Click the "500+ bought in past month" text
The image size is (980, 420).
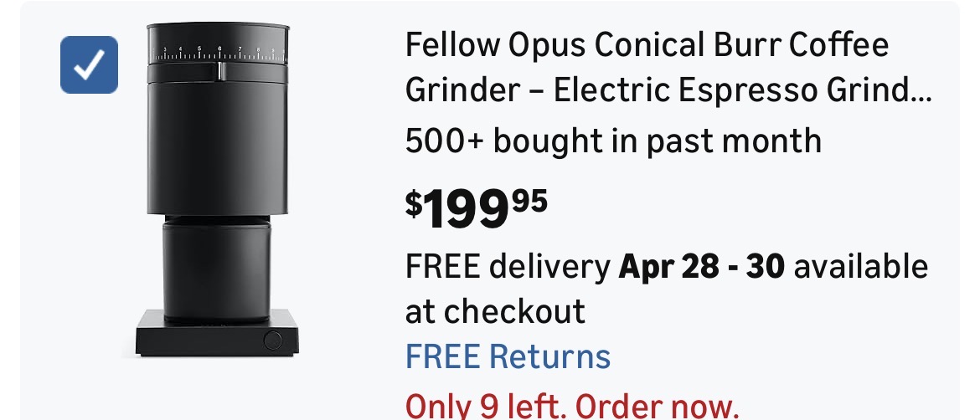point(612,140)
